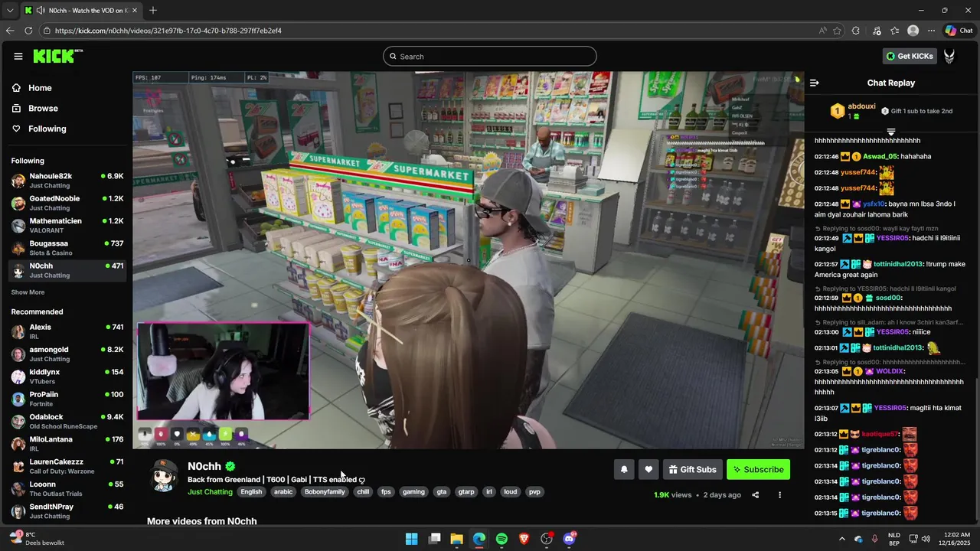Open ProPaiin recommended channel
This screenshot has height=551, width=980.
click(x=67, y=399)
